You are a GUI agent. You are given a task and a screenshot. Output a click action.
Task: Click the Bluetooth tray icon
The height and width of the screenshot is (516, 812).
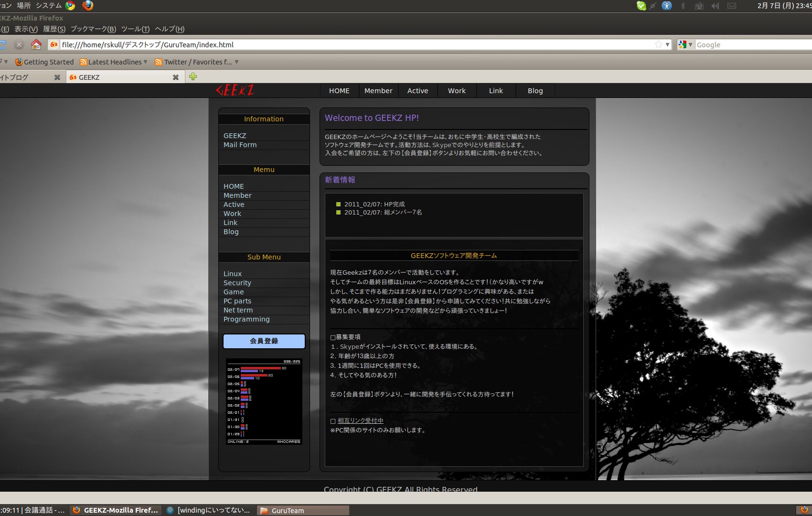coord(683,6)
